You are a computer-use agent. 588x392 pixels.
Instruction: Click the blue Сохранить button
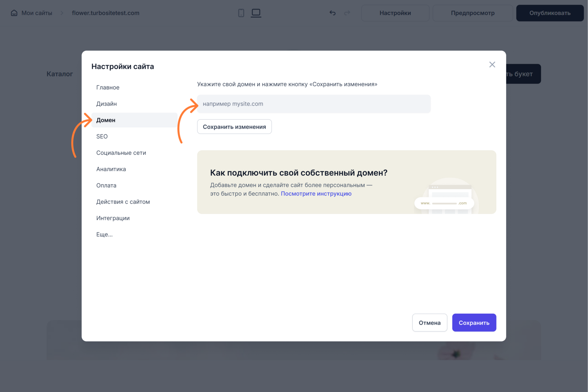click(474, 322)
